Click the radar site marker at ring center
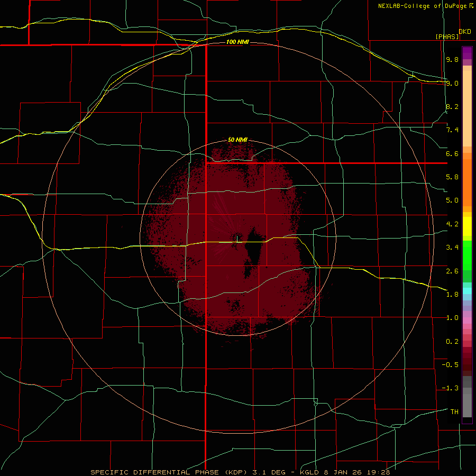This screenshot has width=476, height=476. coord(237,239)
